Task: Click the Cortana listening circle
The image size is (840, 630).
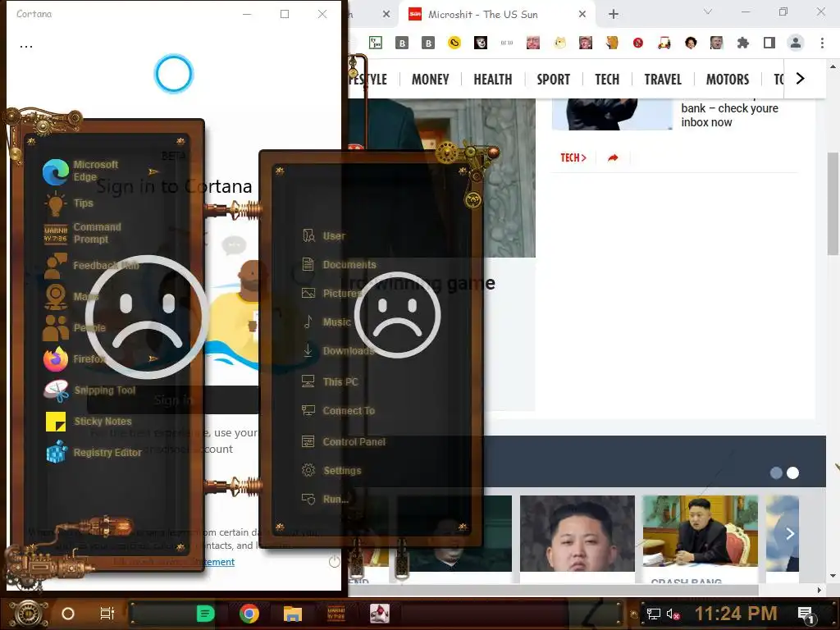Action: point(174,74)
